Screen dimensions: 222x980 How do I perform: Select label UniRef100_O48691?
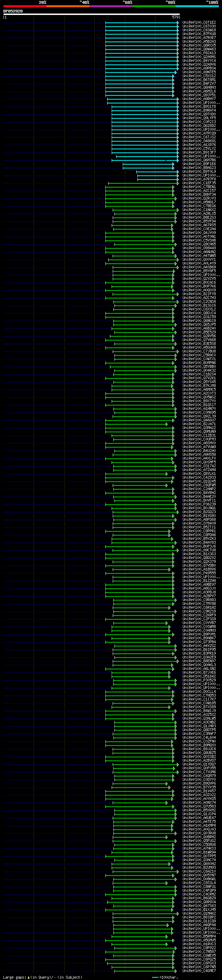tap(199, 141)
